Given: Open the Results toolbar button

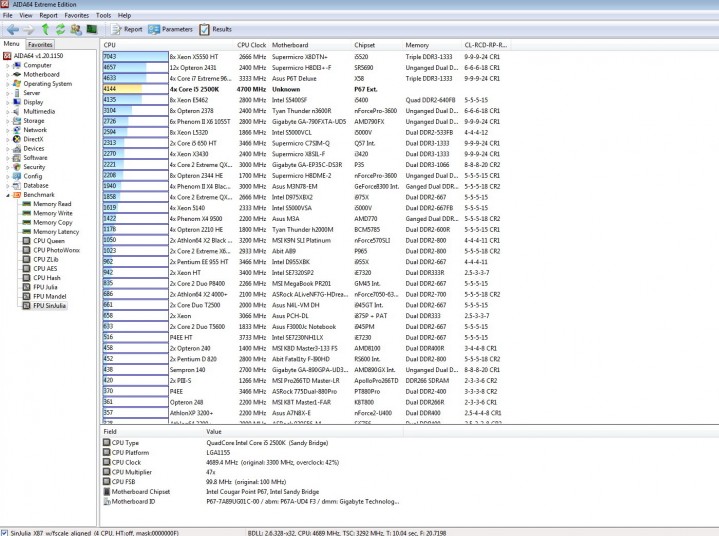Looking at the screenshot, I should [x=215, y=29].
